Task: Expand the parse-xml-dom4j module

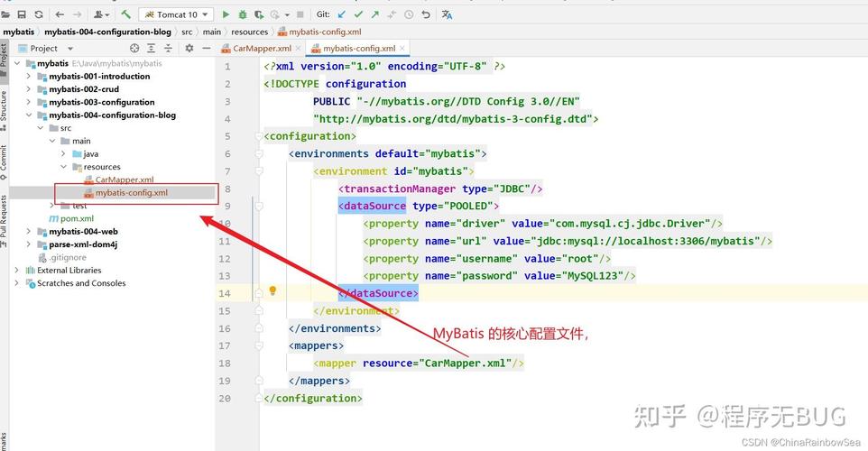Action: click(x=28, y=244)
